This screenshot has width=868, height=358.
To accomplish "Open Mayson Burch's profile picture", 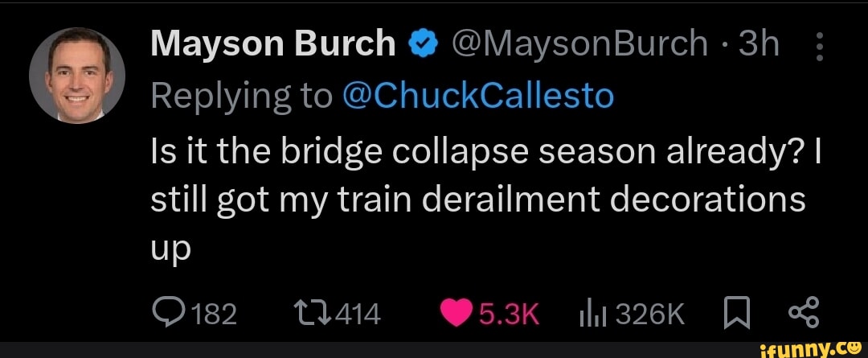I will tap(77, 76).
